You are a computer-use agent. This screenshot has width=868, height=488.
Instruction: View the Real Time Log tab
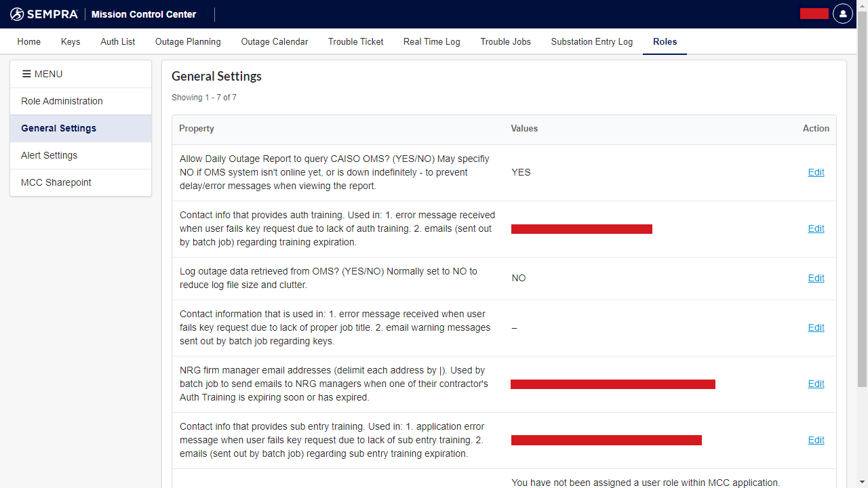coord(432,41)
